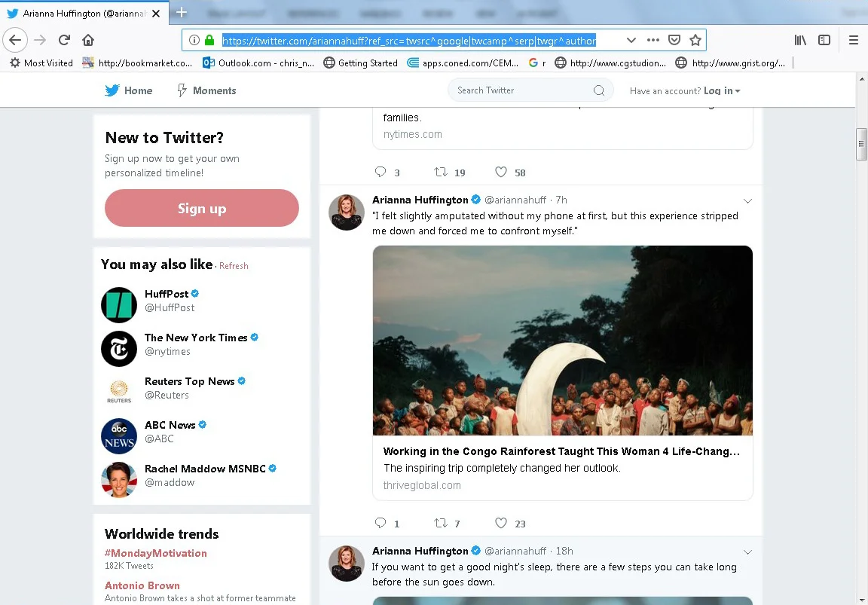Image resolution: width=868 pixels, height=605 pixels.
Task: Expand options chevron on the 18h tweet
Action: [x=747, y=552]
